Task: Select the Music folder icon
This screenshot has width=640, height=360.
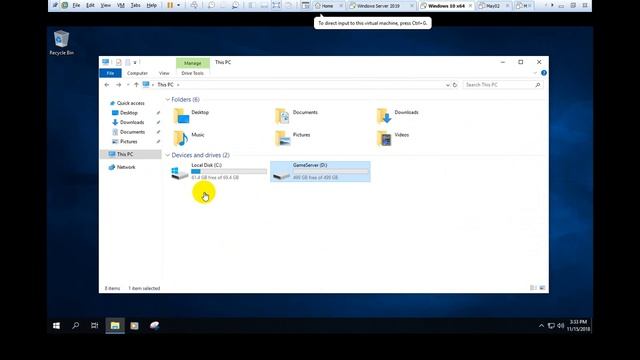Action: tap(181, 138)
